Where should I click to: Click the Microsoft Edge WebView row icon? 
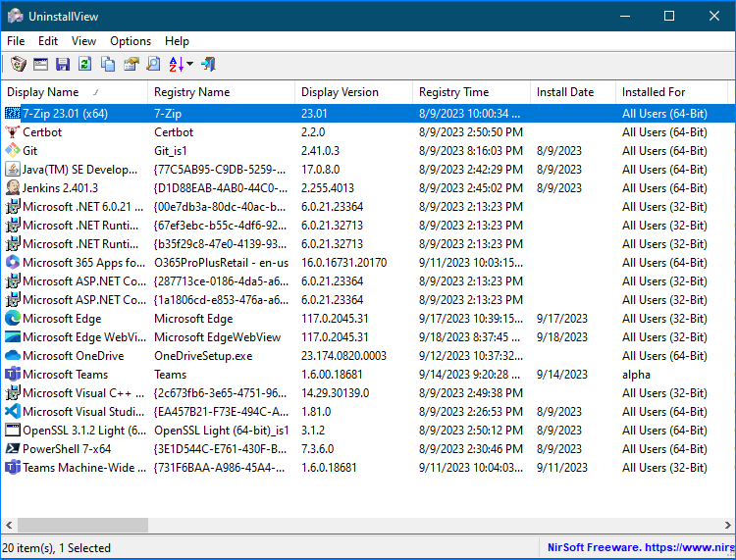(13, 337)
